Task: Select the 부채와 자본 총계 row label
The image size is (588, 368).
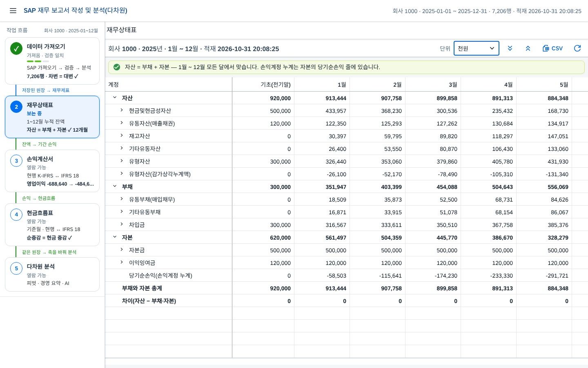Action: pyautogui.click(x=142, y=288)
